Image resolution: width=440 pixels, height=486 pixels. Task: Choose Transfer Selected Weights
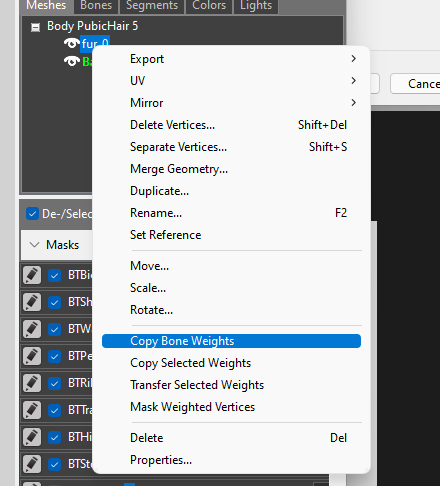click(231, 385)
